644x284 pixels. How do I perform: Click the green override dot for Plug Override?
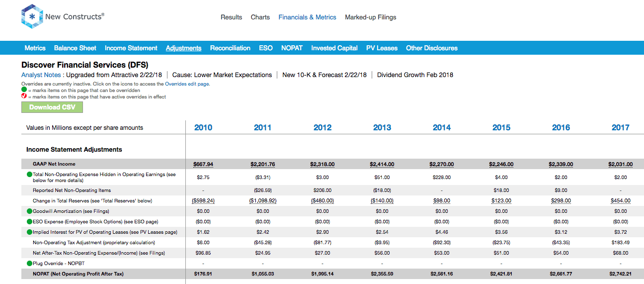(x=29, y=264)
